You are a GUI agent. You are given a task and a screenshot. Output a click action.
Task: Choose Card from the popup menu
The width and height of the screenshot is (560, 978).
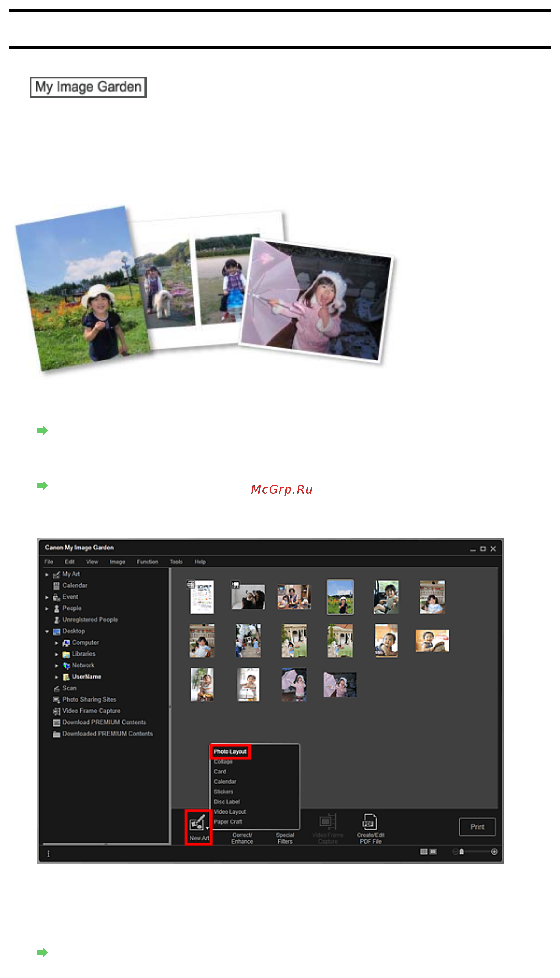(x=220, y=772)
